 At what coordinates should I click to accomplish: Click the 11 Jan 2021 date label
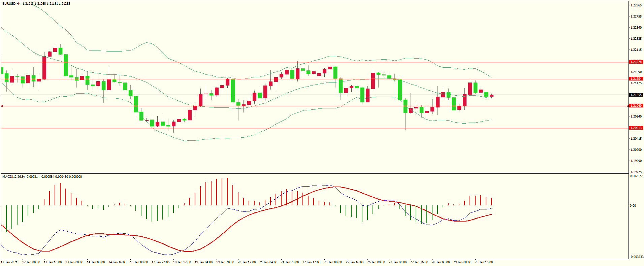click(9, 262)
